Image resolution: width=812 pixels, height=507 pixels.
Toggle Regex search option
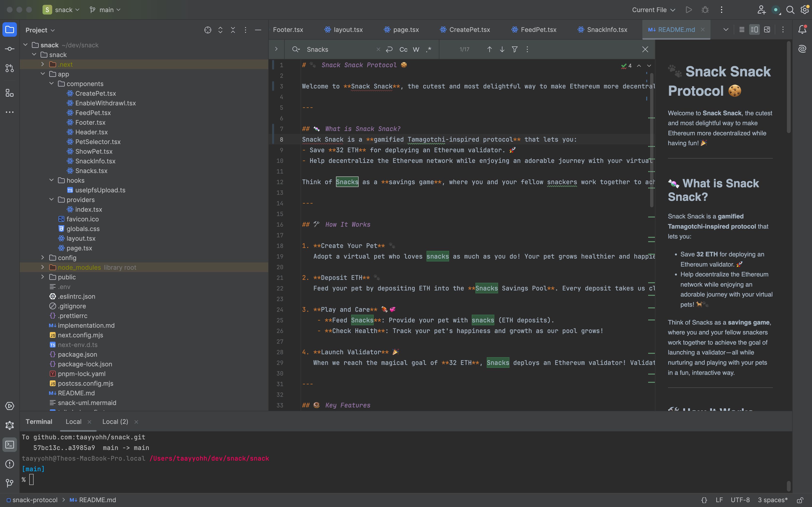[429, 49]
